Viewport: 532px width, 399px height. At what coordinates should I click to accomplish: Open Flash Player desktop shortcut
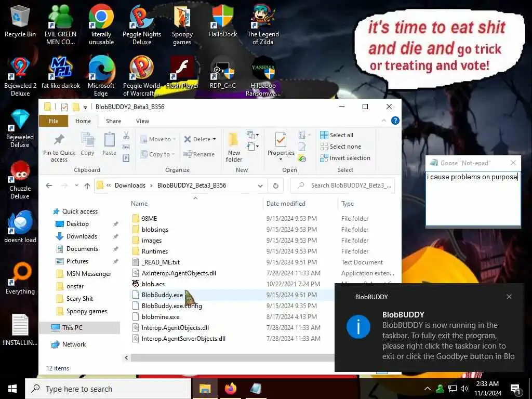[182, 73]
